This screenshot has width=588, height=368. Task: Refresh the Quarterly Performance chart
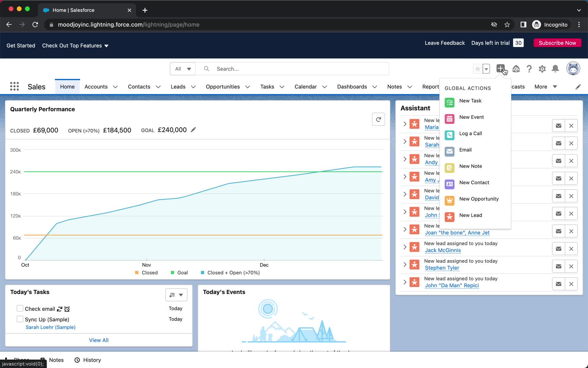coord(378,119)
